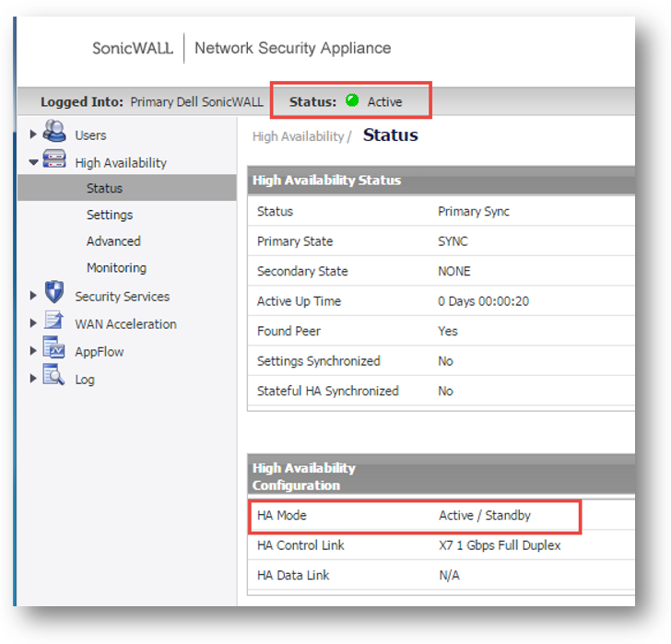671x644 pixels.
Task: Expand the Users tree node arrow
Action: [34, 135]
